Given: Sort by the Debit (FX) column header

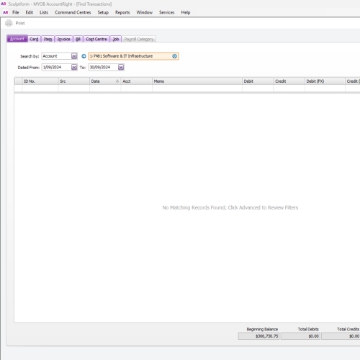Looking at the screenshot, I should (325, 81).
